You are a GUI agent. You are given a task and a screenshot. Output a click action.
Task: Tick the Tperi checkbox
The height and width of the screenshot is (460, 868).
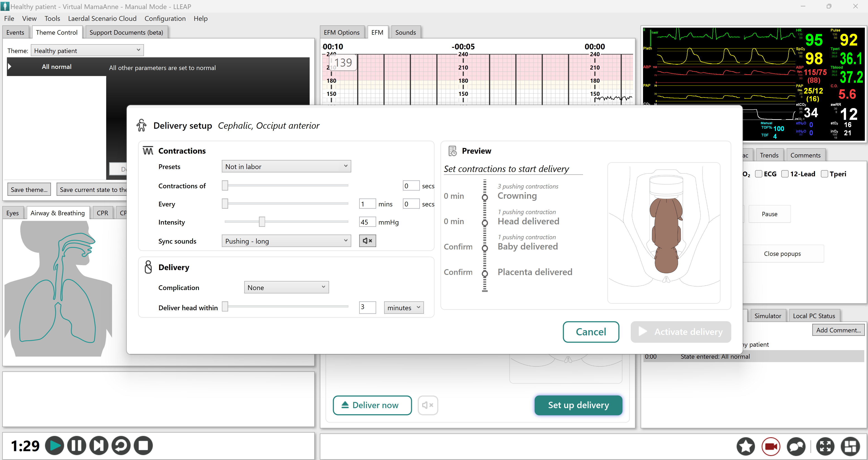tap(824, 174)
